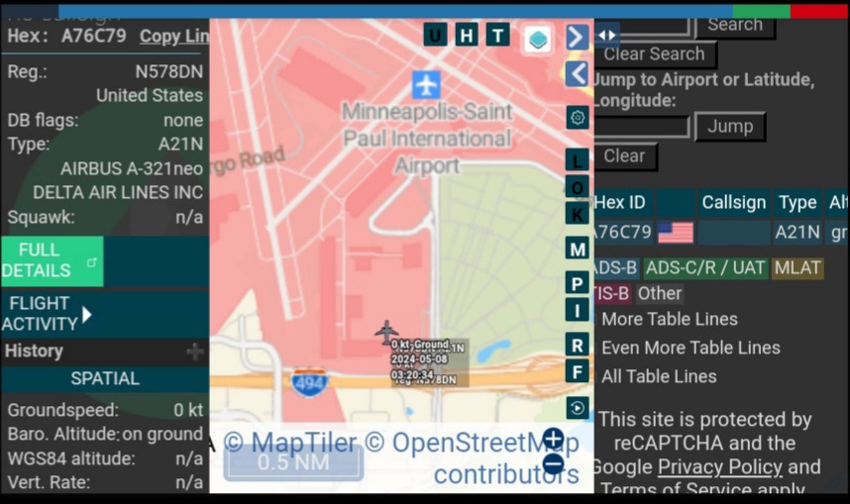
Task: Sort table by Type column
Action: coord(797,203)
